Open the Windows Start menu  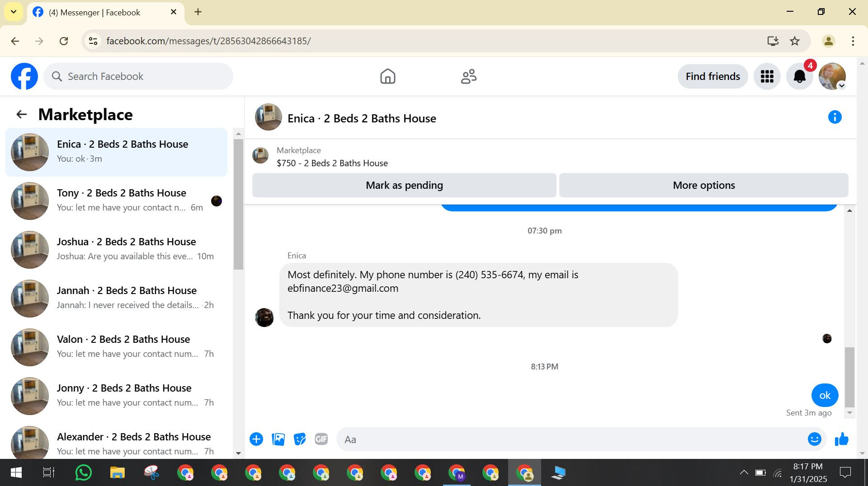16,473
